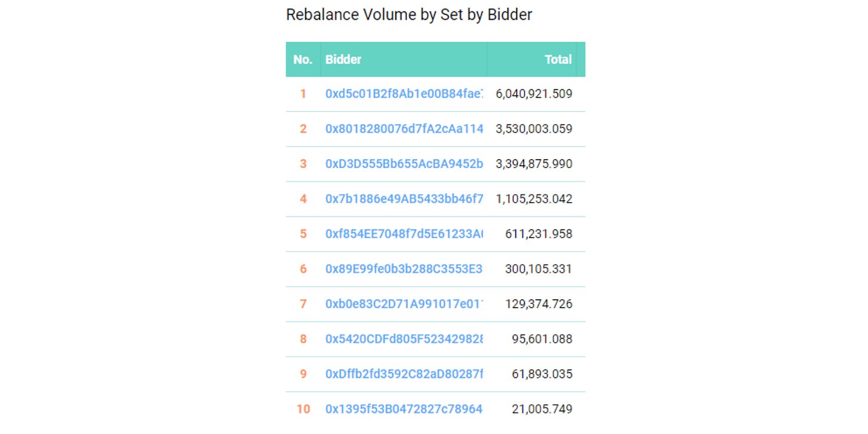Open bidder address 0xf854EE7048f7d5E61233A
This screenshot has height=434, width=868.
(404, 234)
